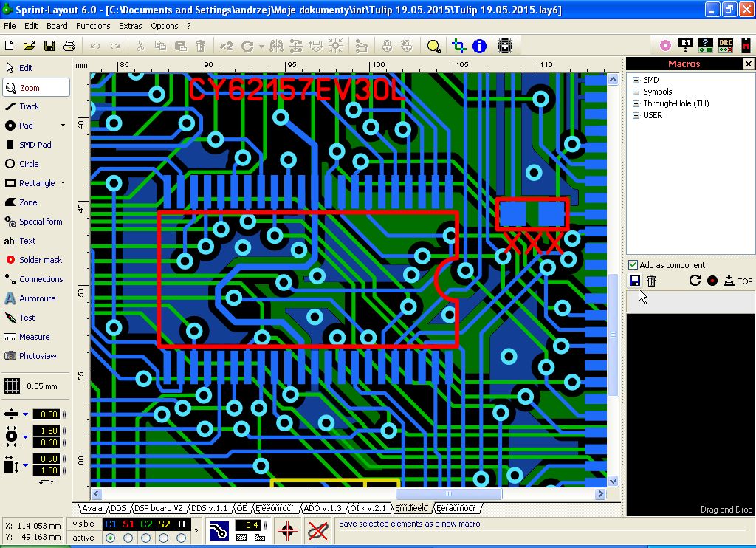This screenshot has height=548, width=756.
Task: Switch to the DSP board V2 tab
Action: [158, 508]
